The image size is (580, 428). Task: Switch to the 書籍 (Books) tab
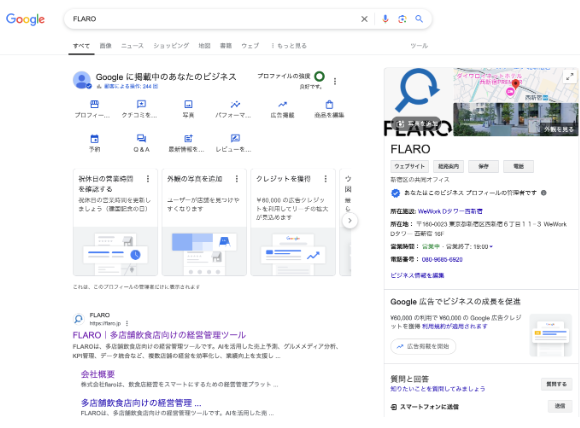(x=226, y=46)
